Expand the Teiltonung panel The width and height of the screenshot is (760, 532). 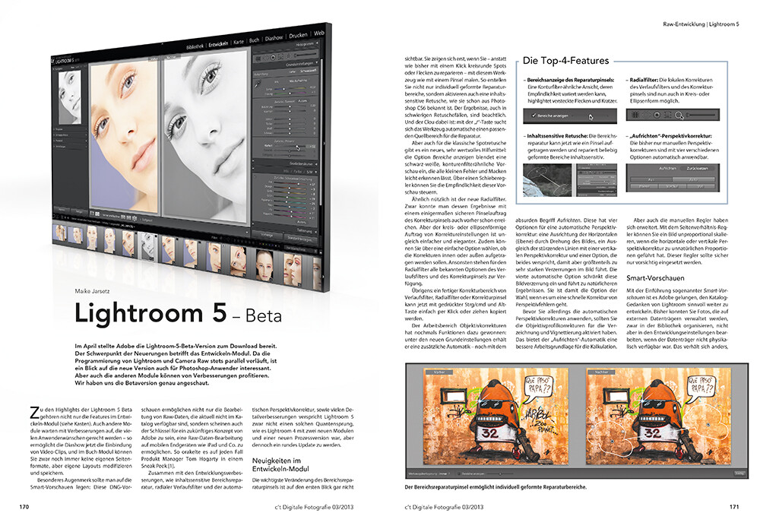[307, 231]
